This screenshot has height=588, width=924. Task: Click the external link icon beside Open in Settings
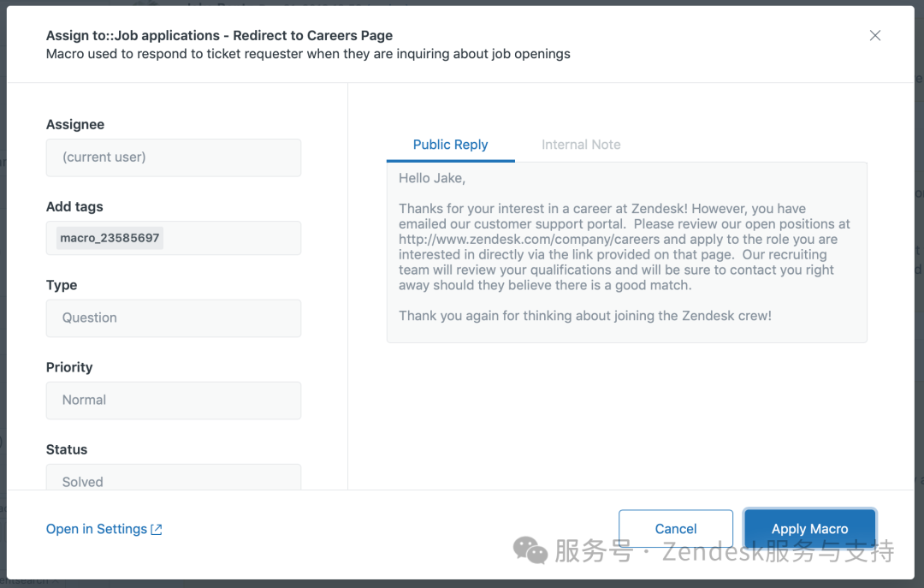[157, 530]
